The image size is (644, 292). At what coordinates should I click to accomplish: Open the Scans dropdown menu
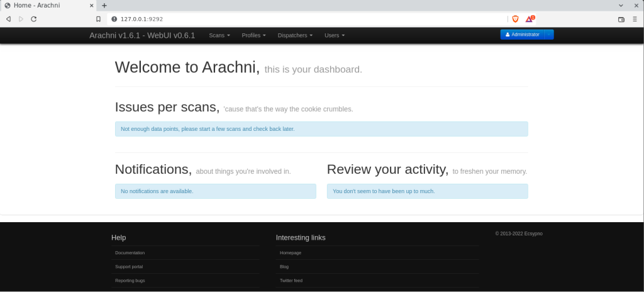[219, 35]
